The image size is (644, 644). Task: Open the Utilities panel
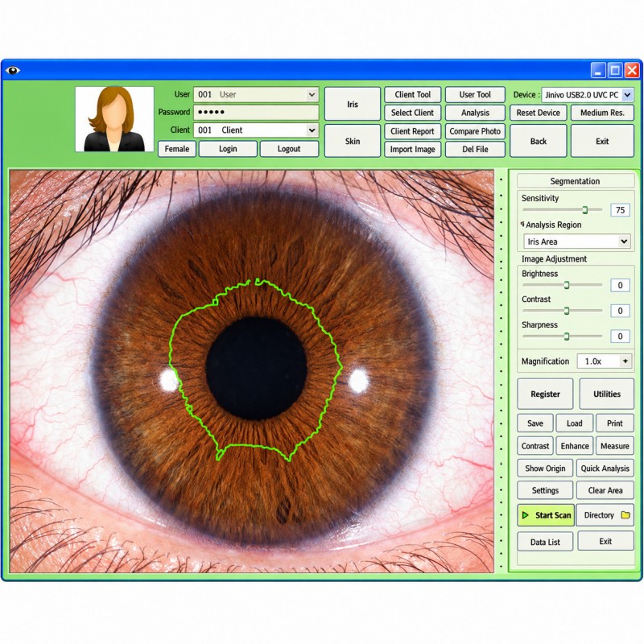[x=607, y=394]
